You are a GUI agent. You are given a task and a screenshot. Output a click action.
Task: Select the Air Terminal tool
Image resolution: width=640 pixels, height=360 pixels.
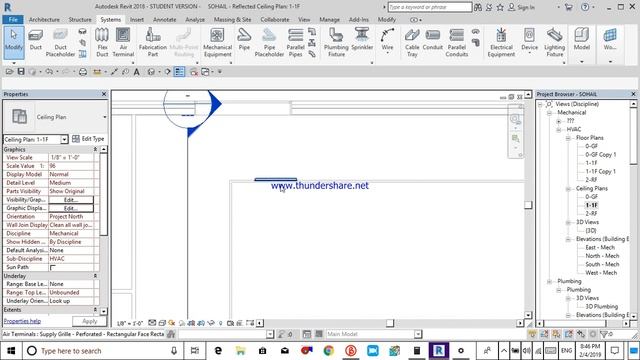123,42
